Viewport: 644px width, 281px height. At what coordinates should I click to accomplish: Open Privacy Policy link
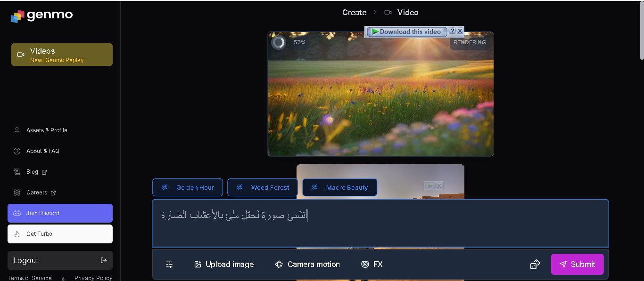coord(93,278)
